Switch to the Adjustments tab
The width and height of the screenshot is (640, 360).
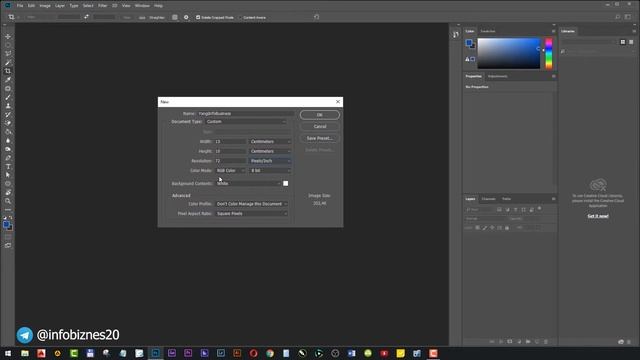click(x=498, y=76)
